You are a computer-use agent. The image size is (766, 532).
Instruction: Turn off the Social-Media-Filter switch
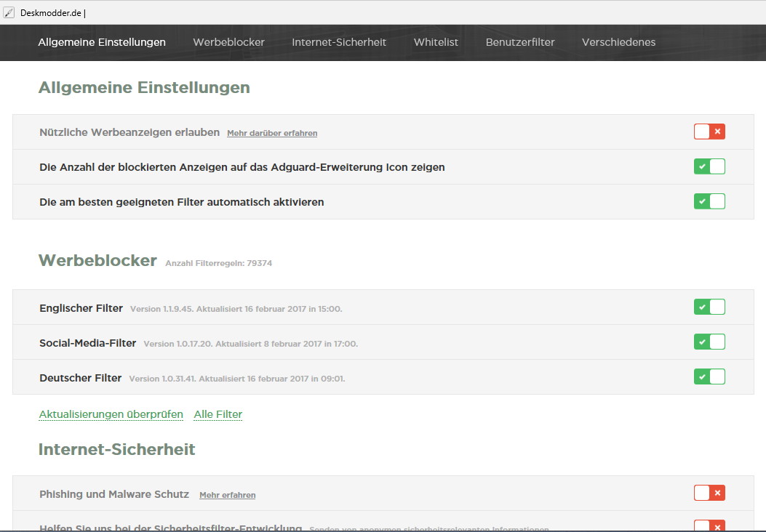coord(709,342)
